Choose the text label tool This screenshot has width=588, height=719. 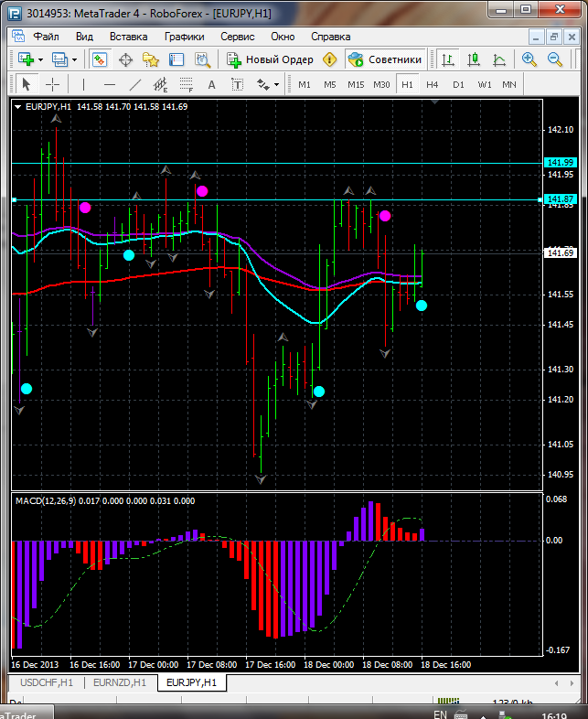click(213, 84)
